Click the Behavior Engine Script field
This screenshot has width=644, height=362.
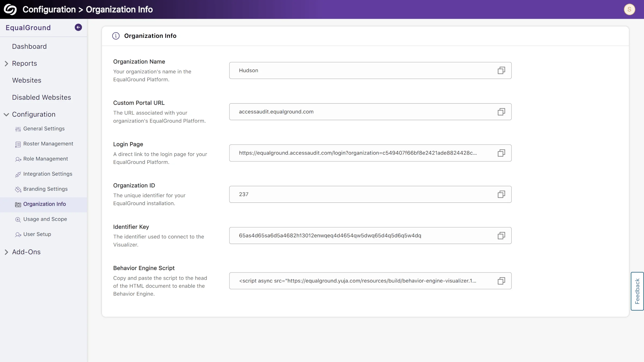pyautogui.click(x=370, y=281)
